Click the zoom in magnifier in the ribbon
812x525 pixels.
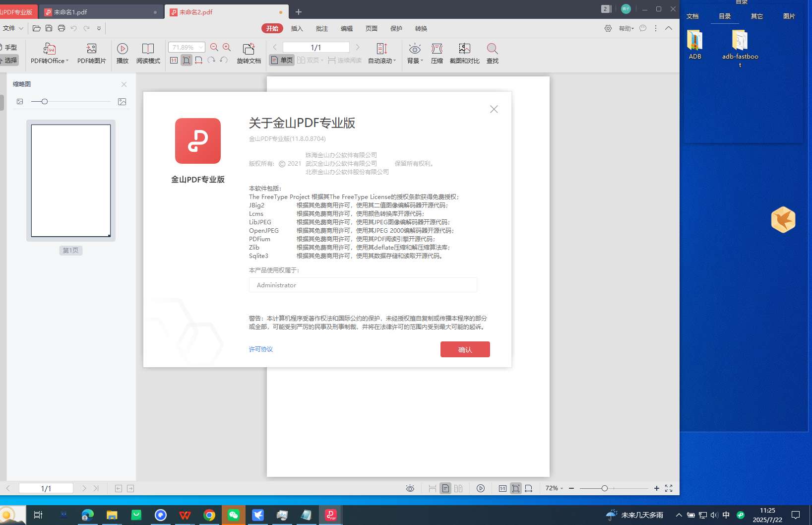tap(227, 47)
